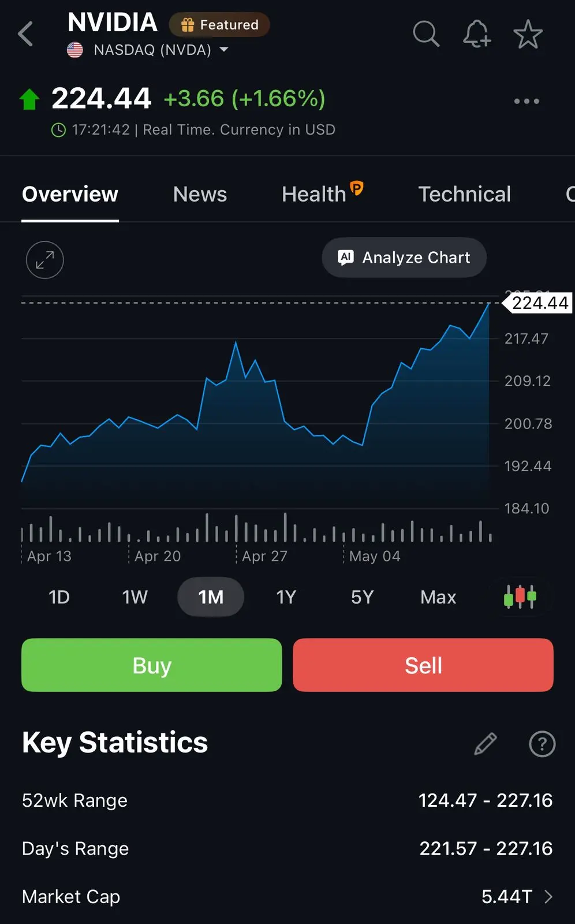The width and height of the screenshot is (575, 924).
Task: Tap the 224.44 headline price
Action: point(102,99)
